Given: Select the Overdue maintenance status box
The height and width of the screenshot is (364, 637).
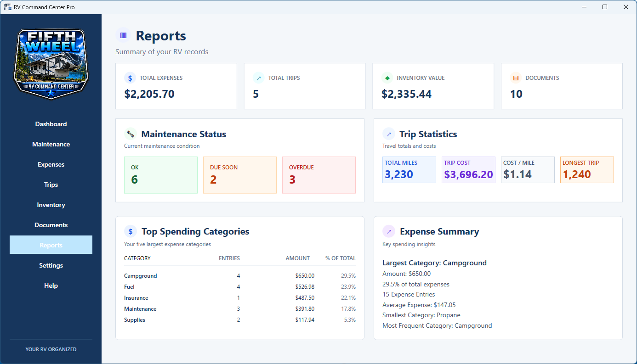Looking at the screenshot, I should tap(319, 175).
